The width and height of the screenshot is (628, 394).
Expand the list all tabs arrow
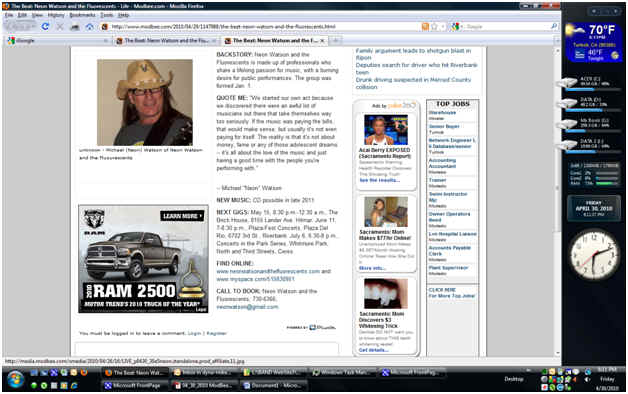tap(557, 40)
